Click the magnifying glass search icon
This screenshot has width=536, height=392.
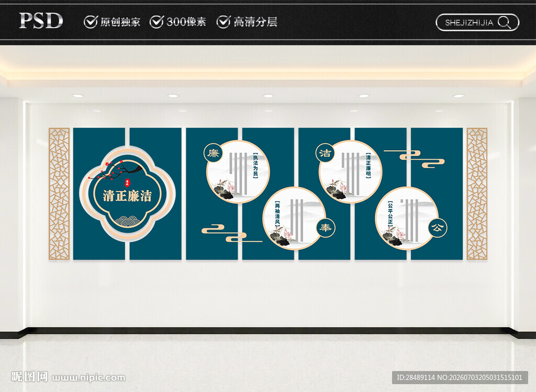(504, 23)
